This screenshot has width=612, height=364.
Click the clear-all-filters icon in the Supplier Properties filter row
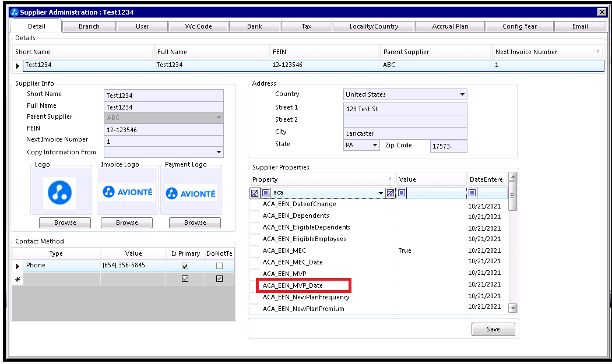tap(255, 193)
